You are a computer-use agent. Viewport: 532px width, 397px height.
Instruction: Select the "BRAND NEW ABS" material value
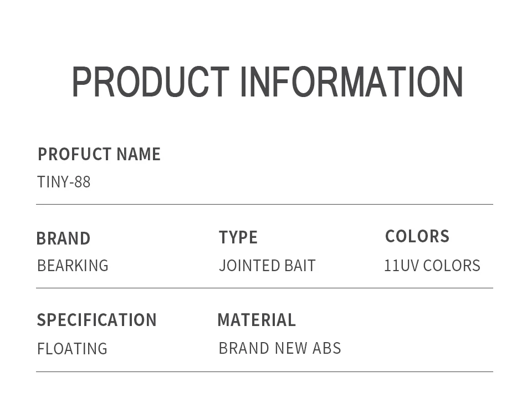click(280, 348)
